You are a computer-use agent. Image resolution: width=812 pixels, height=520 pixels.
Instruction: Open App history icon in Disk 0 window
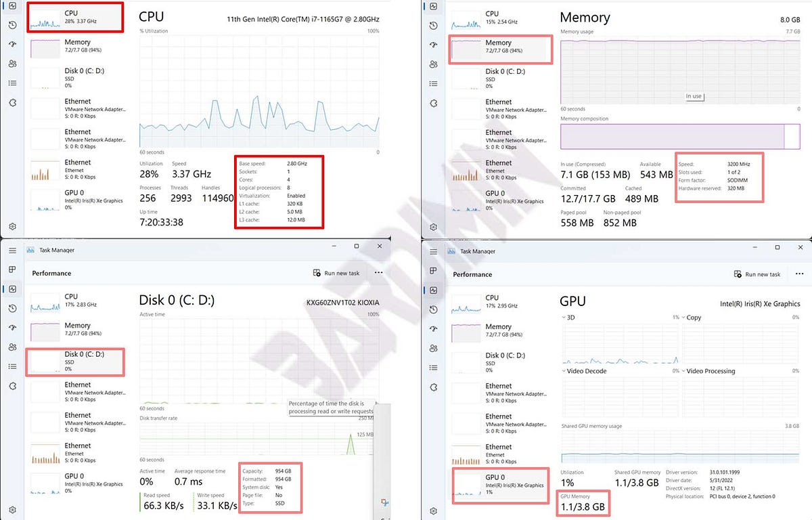12,308
